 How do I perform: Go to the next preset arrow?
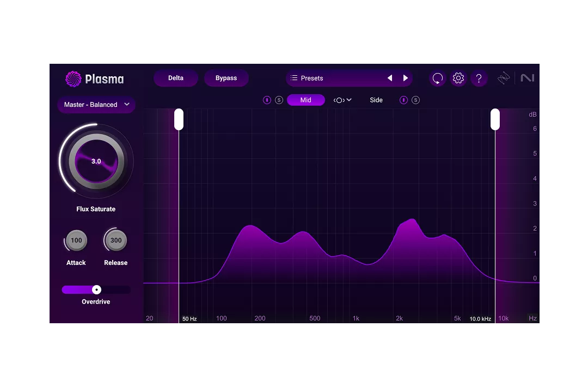[x=405, y=78]
